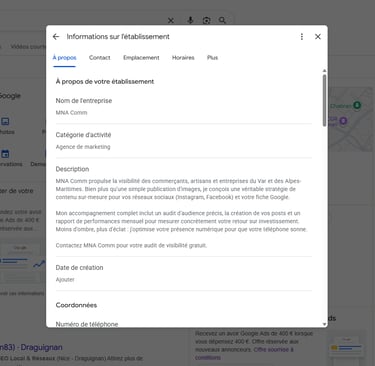Screen dimensions: 375x366
Task: Open the Emplacement tab
Action: click(141, 58)
